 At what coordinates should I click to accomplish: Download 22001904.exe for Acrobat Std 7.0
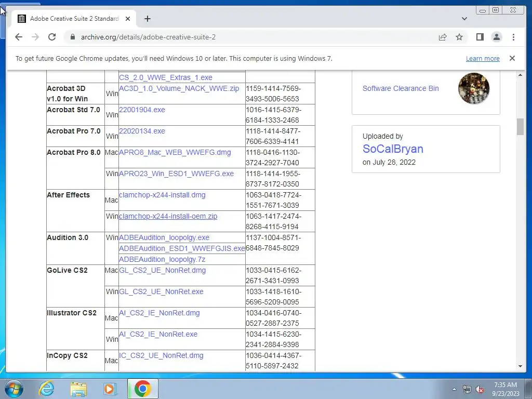142,110
